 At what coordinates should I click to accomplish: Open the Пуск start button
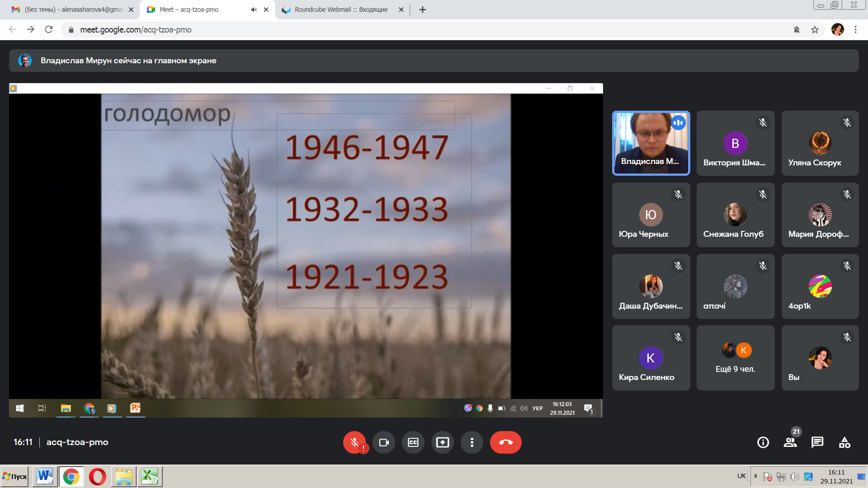pos(15,477)
